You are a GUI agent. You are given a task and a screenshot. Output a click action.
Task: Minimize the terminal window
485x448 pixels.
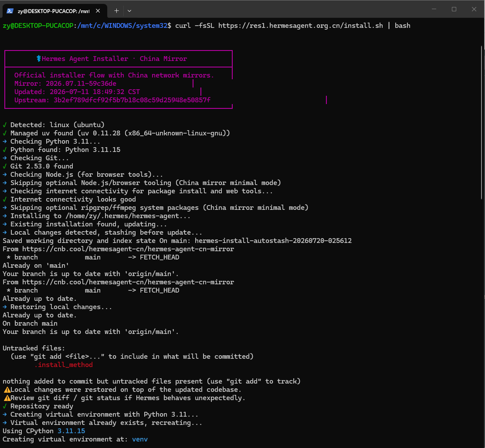pyautogui.click(x=434, y=9)
